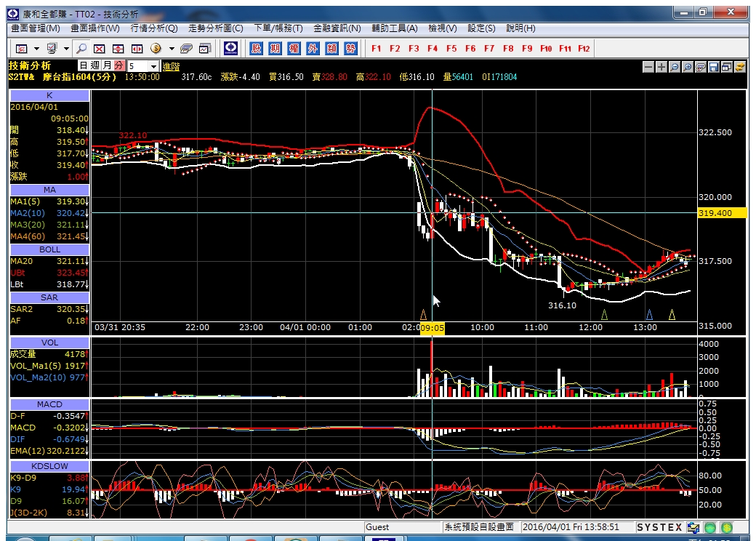Image resolution: width=756 pixels, height=541 pixels.
Task: Open the 畫面管理(M) menu
Action: pyautogui.click(x=36, y=28)
